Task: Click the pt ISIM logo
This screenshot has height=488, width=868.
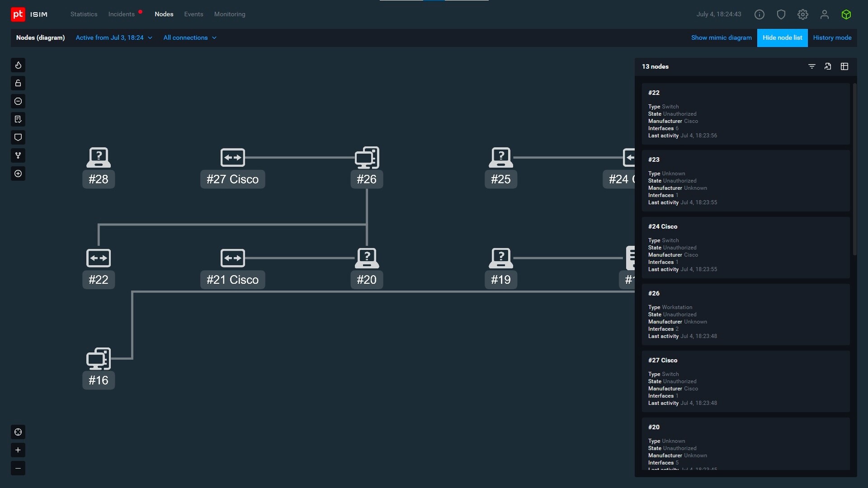Action: pyautogui.click(x=29, y=14)
